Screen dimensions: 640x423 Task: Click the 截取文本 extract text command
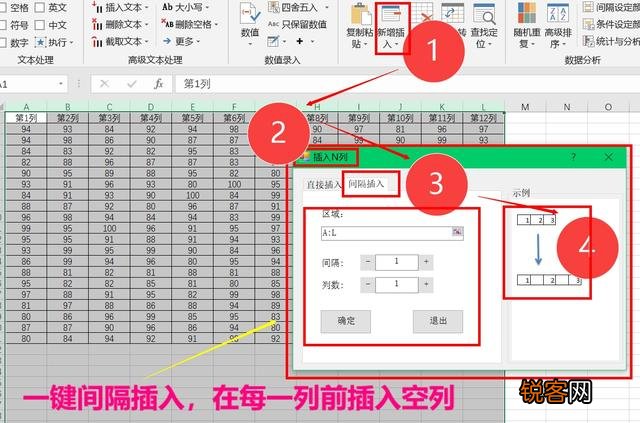118,42
